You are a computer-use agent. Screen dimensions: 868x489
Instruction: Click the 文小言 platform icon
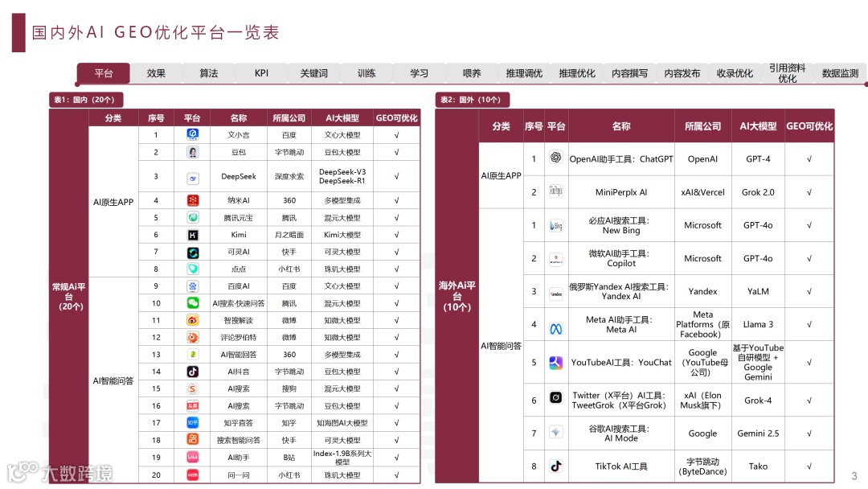click(x=193, y=134)
